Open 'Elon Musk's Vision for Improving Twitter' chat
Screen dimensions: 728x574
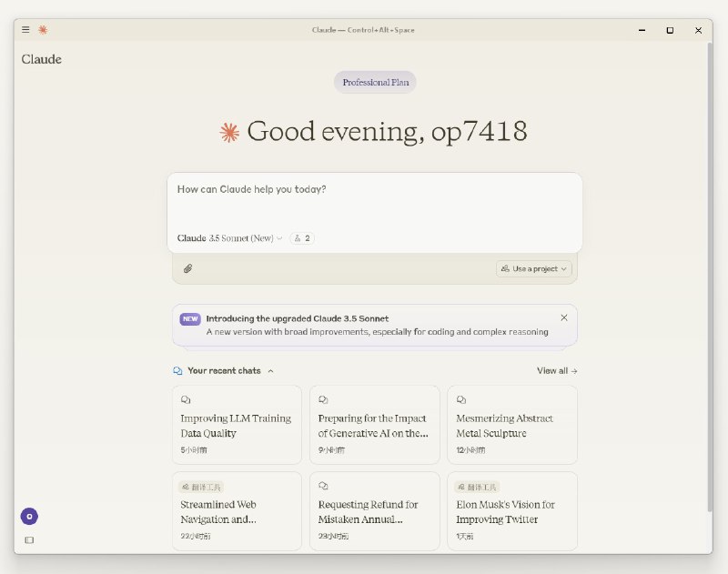(512, 511)
